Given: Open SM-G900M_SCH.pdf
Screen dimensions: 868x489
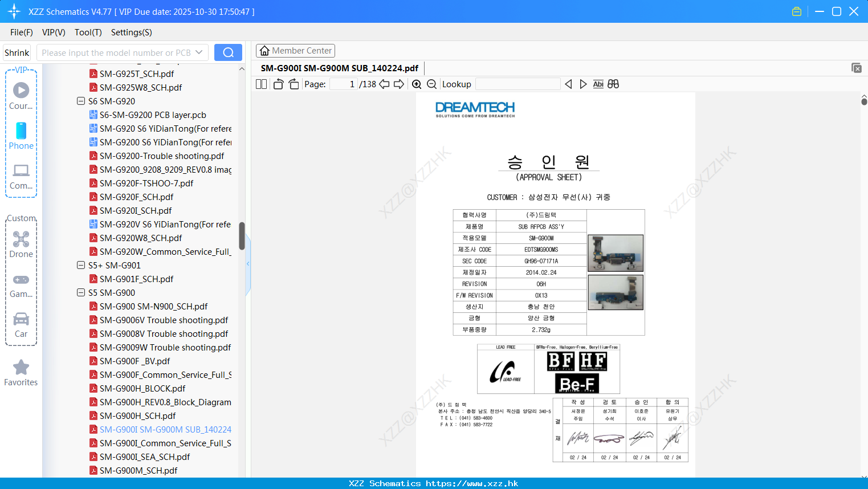Looking at the screenshot, I should pyautogui.click(x=138, y=470).
